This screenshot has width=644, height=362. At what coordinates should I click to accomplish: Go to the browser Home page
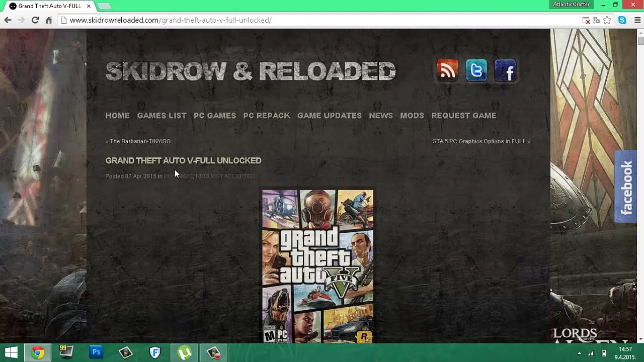tap(49, 20)
